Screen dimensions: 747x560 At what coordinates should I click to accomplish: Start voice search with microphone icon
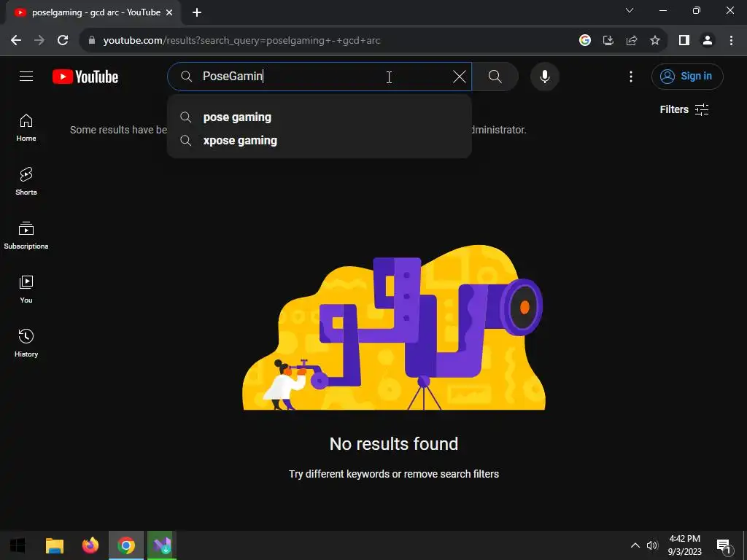pyautogui.click(x=544, y=76)
